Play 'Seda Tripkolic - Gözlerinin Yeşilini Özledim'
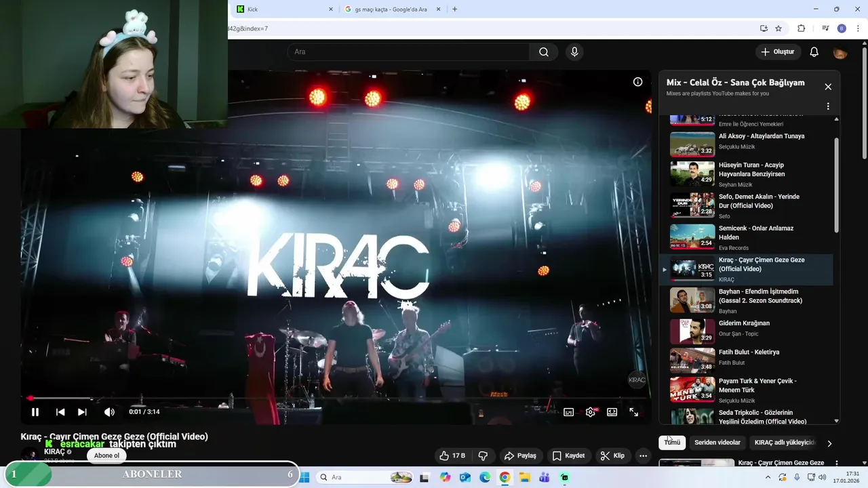Image resolution: width=868 pixels, height=488 pixels. pyautogui.click(x=746, y=415)
